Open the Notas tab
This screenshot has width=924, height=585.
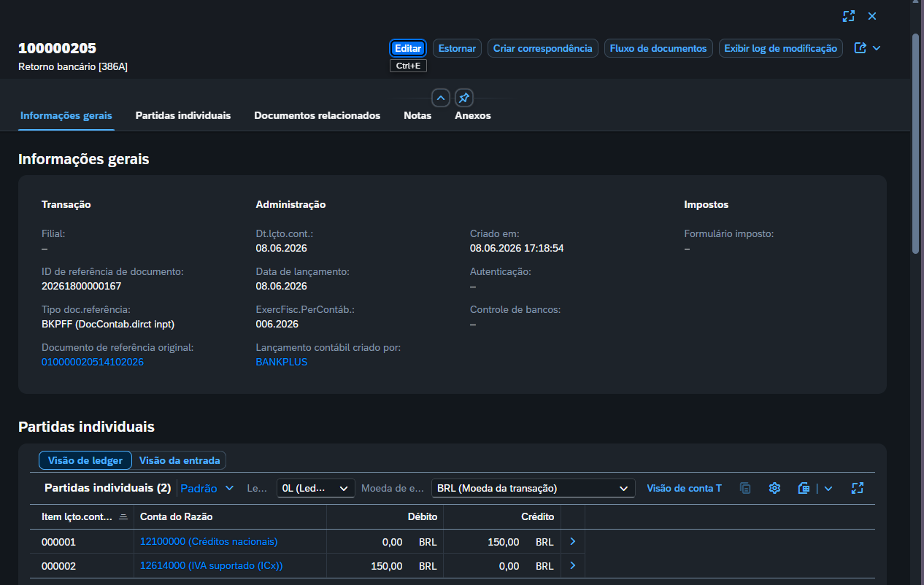[417, 115]
